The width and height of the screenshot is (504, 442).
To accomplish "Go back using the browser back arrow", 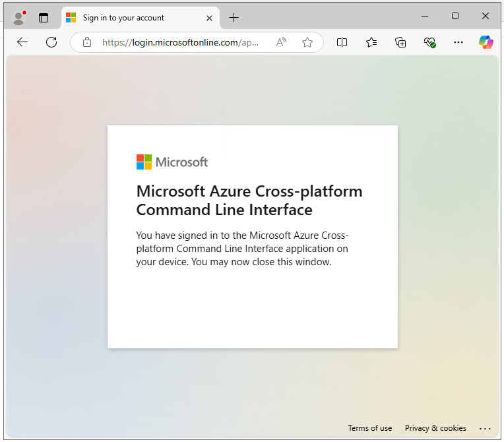I will tap(22, 42).
